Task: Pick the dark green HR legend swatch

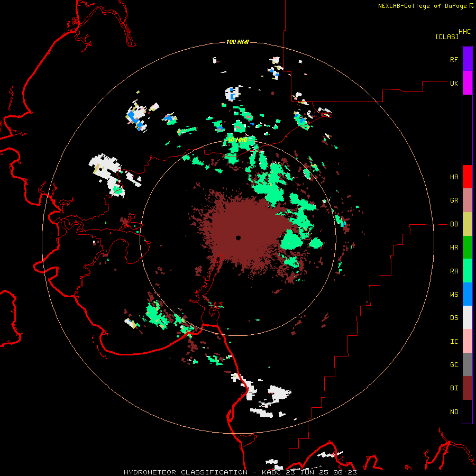Action: point(467,248)
